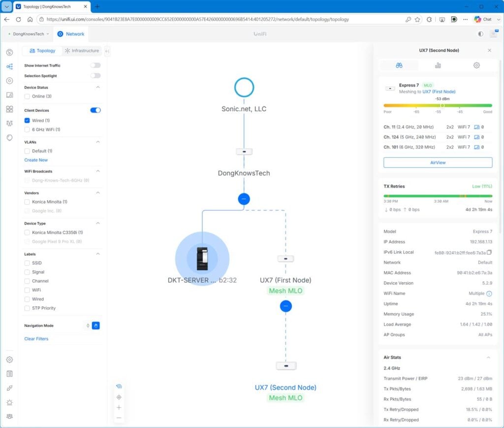Screen dimensions: 504x428
Task: Open the UX7 (First Node) meshing link
Action: 439,92
